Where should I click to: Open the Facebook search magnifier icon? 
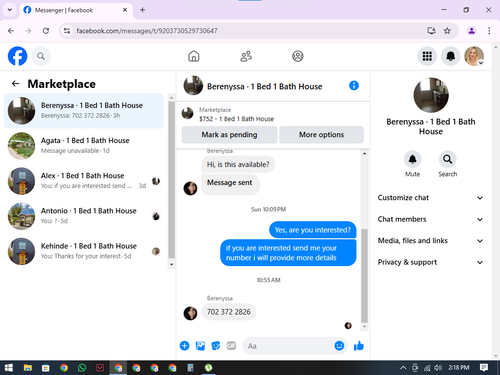(x=41, y=56)
